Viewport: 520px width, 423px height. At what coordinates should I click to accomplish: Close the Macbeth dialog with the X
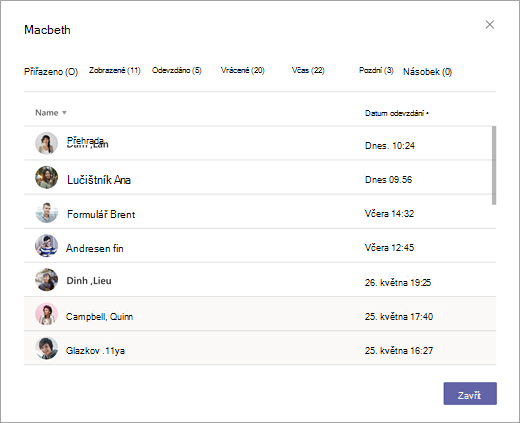pyautogui.click(x=490, y=25)
